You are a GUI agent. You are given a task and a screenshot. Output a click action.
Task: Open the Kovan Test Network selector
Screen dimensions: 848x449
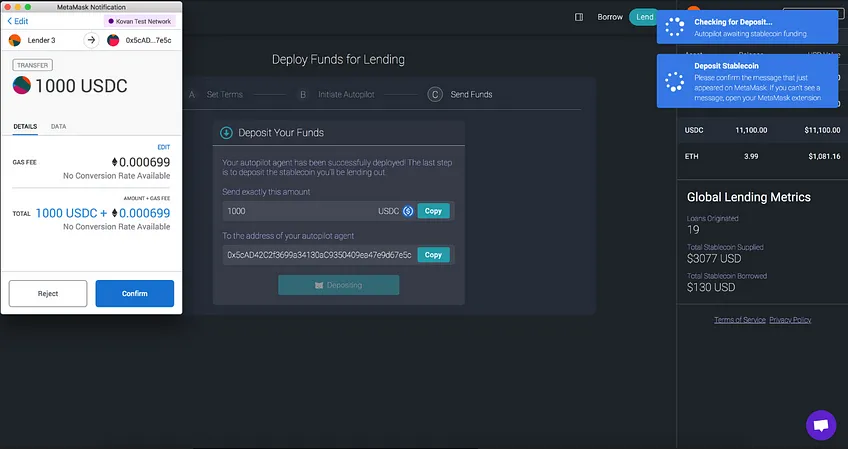pos(140,21)
